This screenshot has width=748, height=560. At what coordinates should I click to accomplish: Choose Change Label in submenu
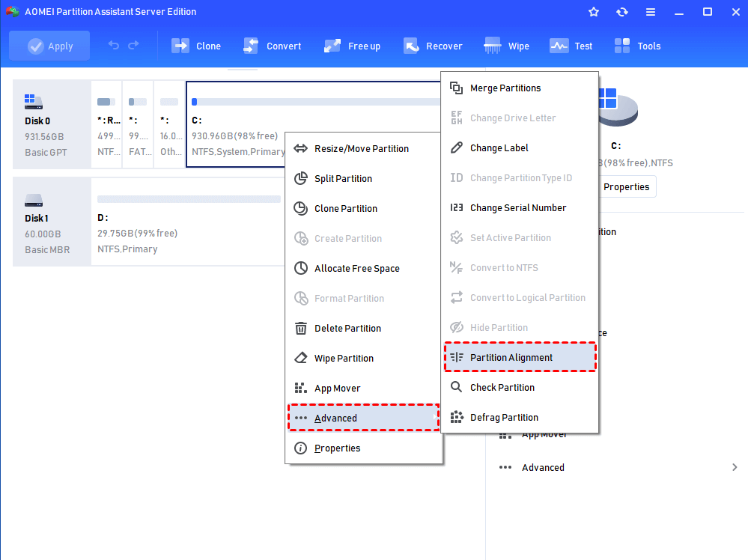[520, 148]
